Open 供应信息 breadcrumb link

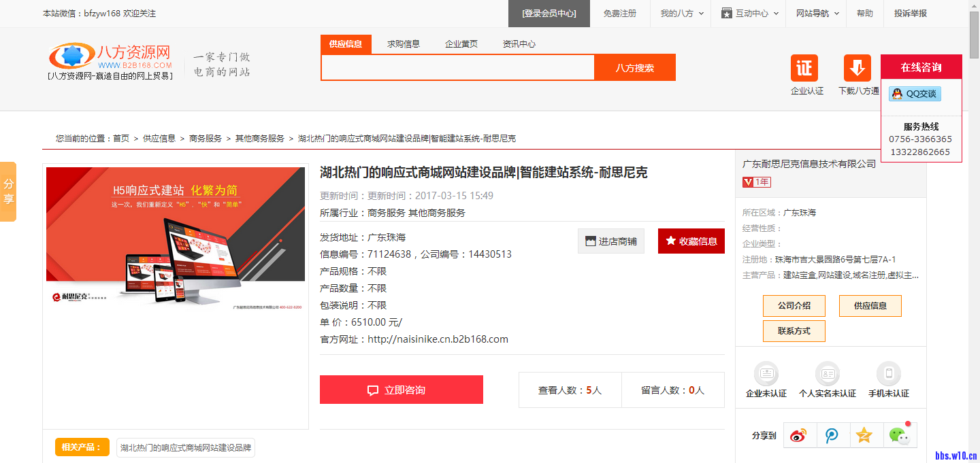(x=159, y=139)
